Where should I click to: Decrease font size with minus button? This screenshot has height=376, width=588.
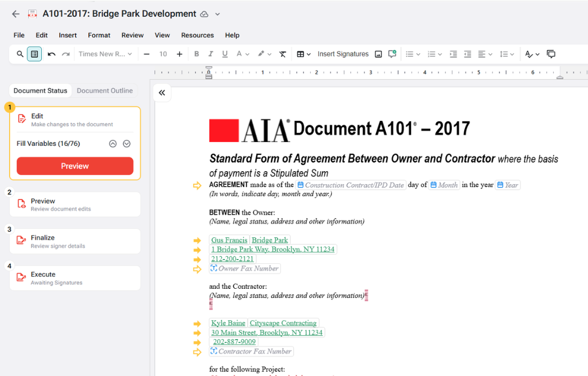click(x=146, y=54)
